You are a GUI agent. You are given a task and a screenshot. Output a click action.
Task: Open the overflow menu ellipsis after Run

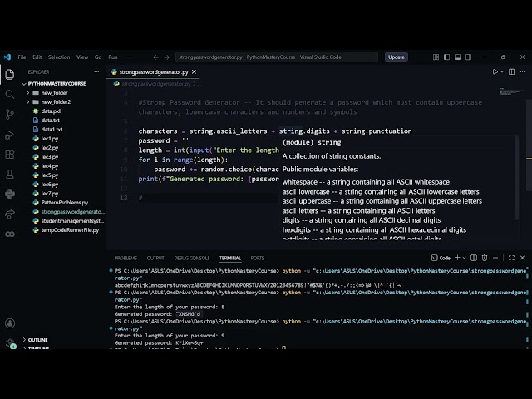[x=129, y=57]
